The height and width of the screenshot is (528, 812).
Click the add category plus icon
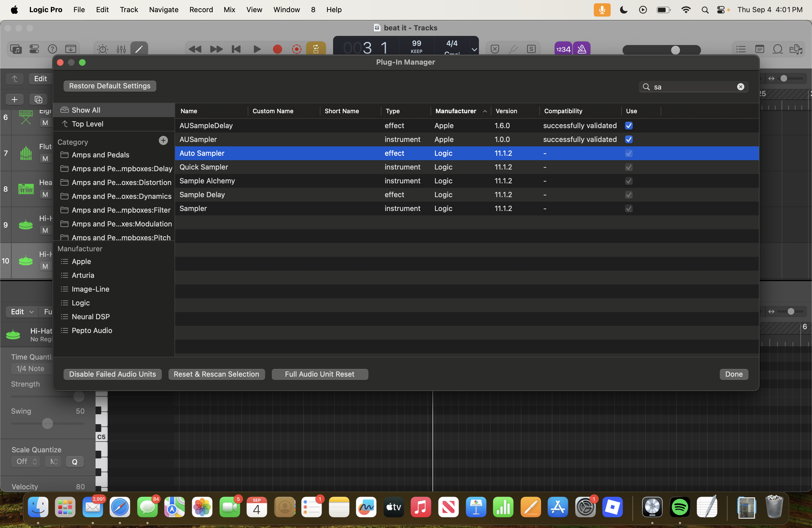pos(164,140)
